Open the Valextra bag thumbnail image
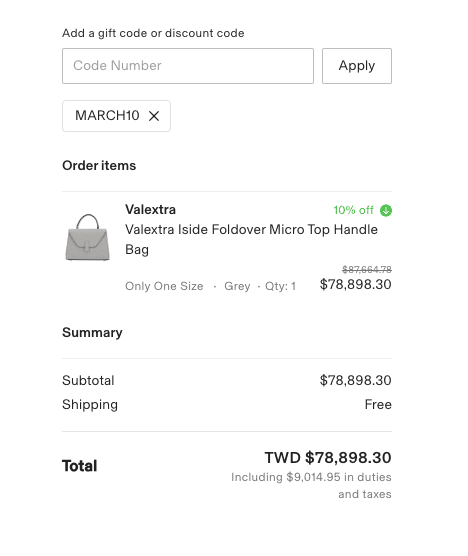This screenshot has height=556, width=468. (x=88, y=237)
